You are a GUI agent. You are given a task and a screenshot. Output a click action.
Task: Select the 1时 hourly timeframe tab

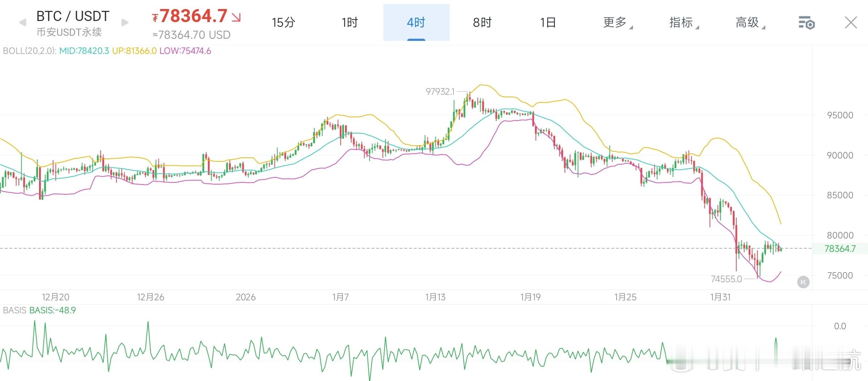(x=349, y=22)
